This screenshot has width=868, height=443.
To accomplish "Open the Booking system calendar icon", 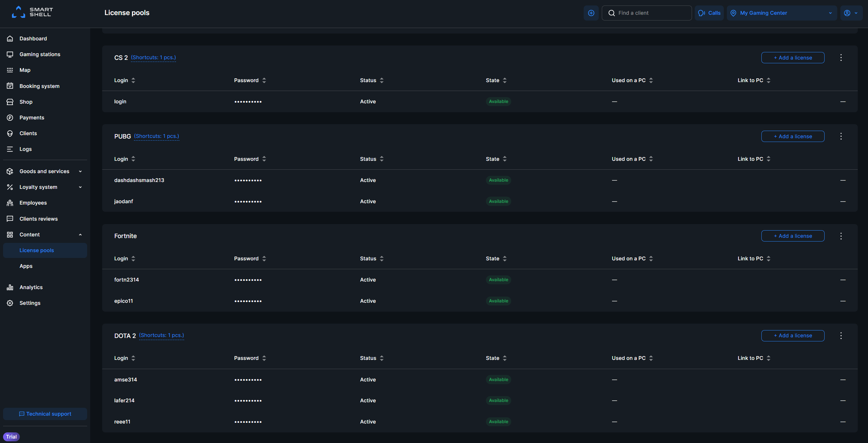I will click(x=10, y=86).
